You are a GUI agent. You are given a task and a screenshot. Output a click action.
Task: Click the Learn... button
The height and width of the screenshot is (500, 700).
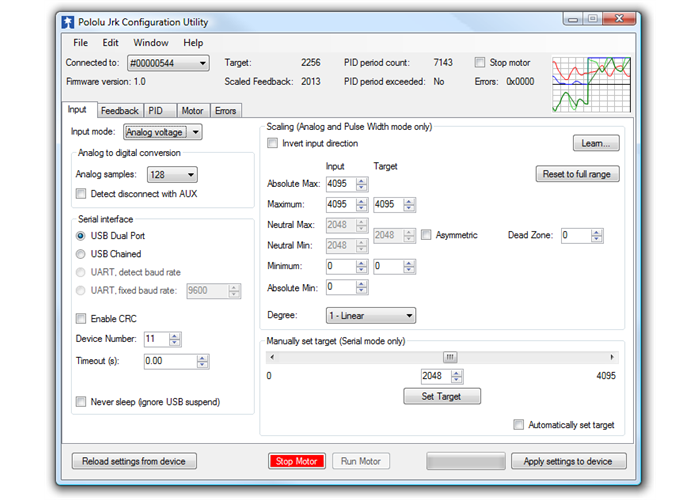[595, 144]
